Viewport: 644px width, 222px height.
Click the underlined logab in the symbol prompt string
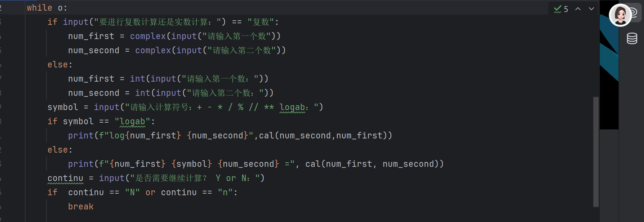[x=292, y=107]
